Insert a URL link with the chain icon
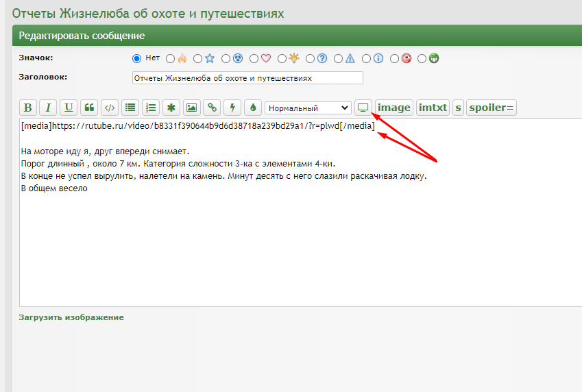582x392 pixels. point(212,108)
